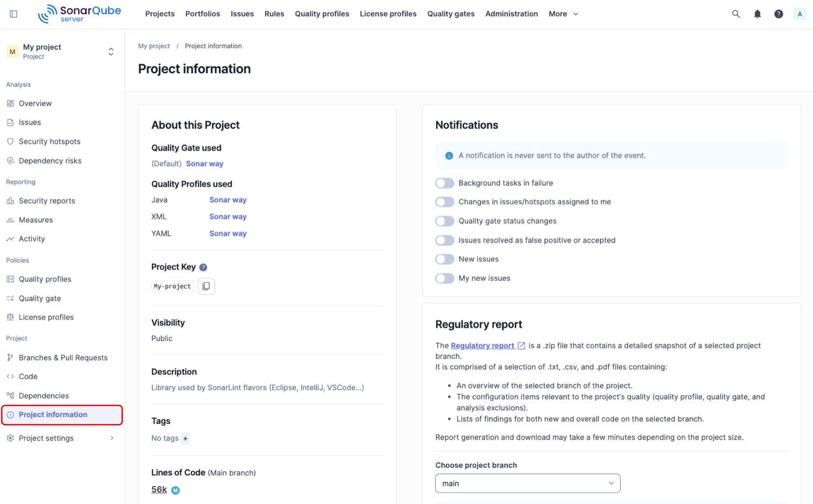Enable Background tasks in failure alerts
Screen dimensions: 813x504
pos(444,183)
